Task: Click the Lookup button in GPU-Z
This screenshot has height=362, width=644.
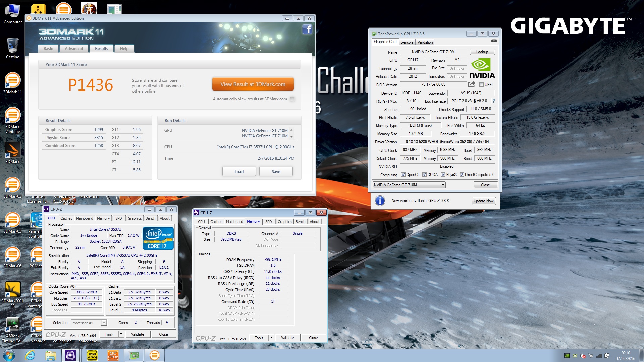Action: [x=482, y=52]
